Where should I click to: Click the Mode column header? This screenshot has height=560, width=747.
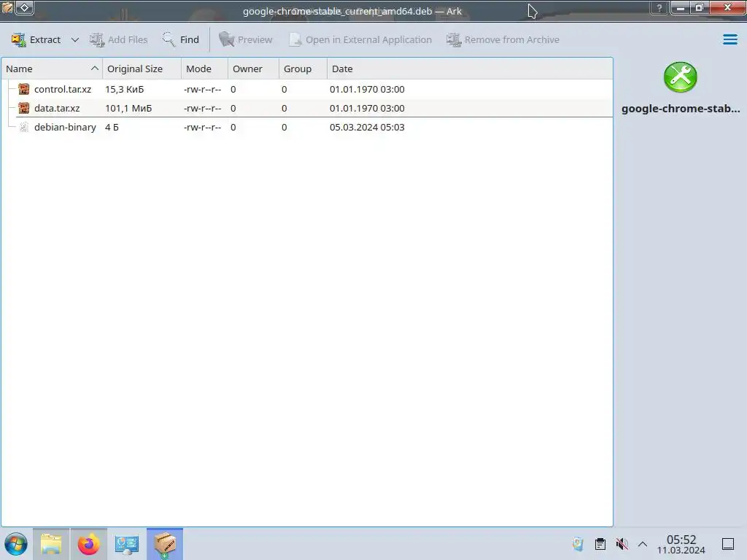204,69
